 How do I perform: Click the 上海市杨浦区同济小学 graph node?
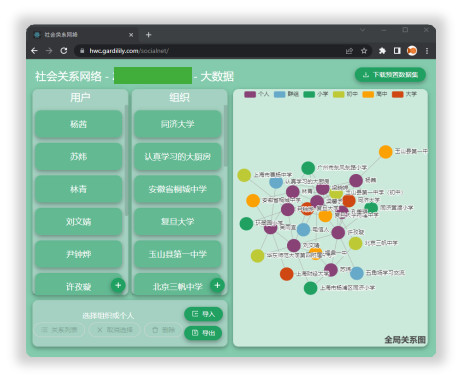(x=310, y=288)
